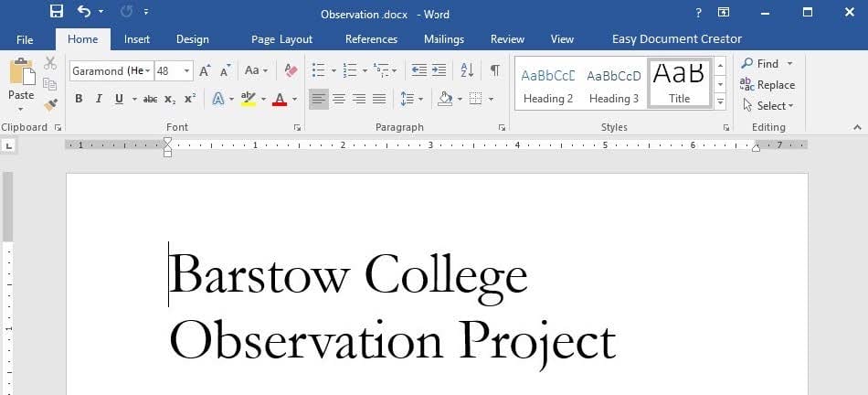868x395 pixels.
Task: Click the Grow Font size icon
Action: pyautogui.click(x=205, y=70)
